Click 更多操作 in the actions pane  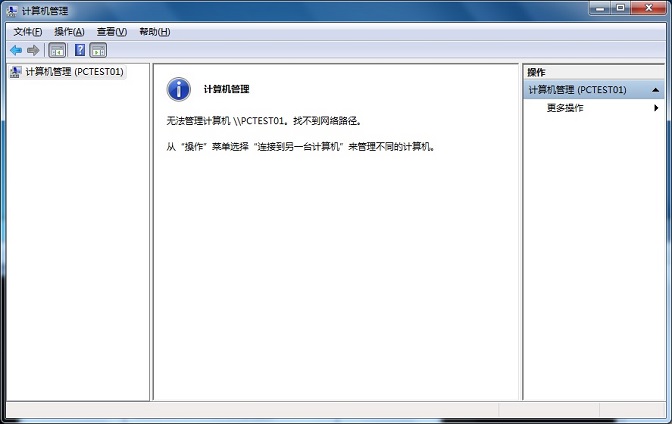point(565,108)
